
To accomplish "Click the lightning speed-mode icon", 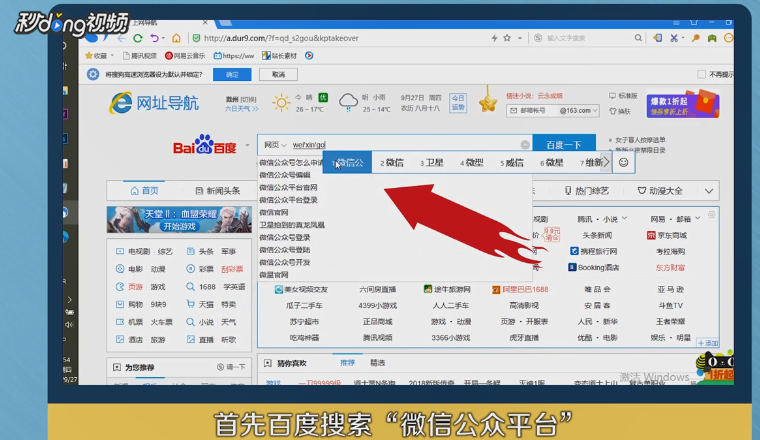I will pyautogui.click(x=494, y=38).
